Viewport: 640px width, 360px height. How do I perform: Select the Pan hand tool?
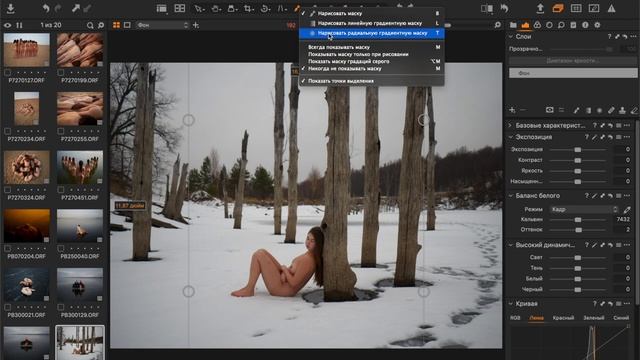[216, 9]
